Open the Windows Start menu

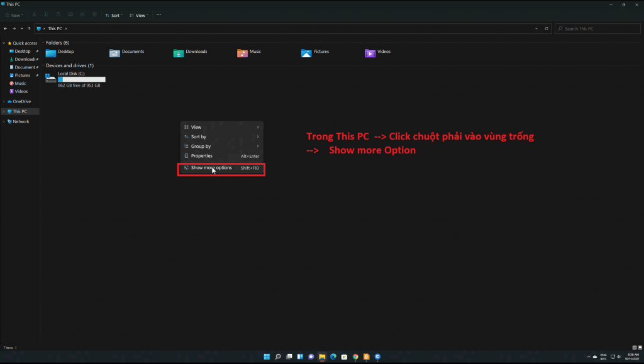click(x=267, y=356)
